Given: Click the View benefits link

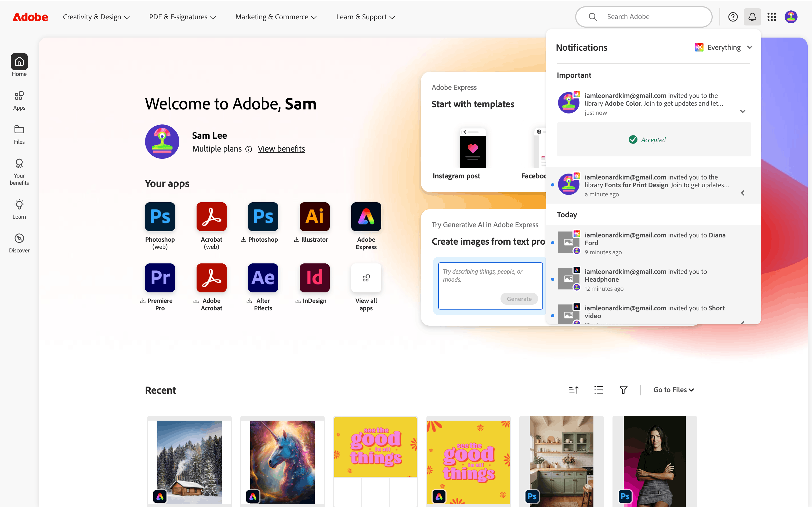Looking at the screenshot, I should [281, 149].
